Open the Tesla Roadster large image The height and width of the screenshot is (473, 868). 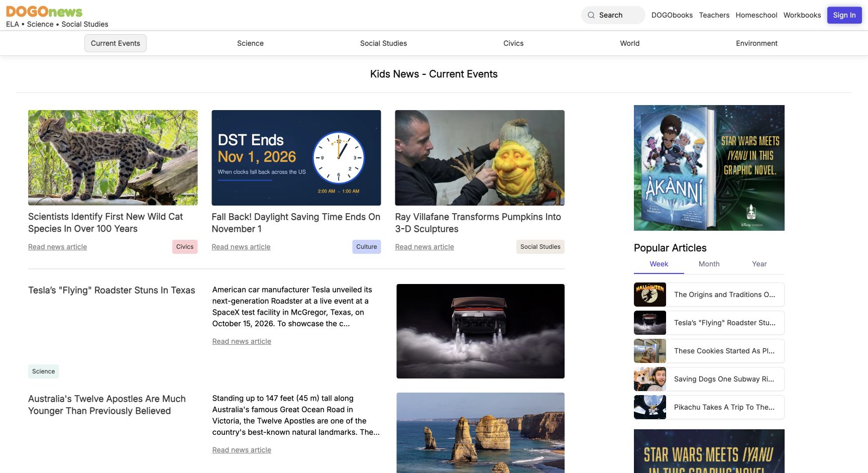point(480,331)
